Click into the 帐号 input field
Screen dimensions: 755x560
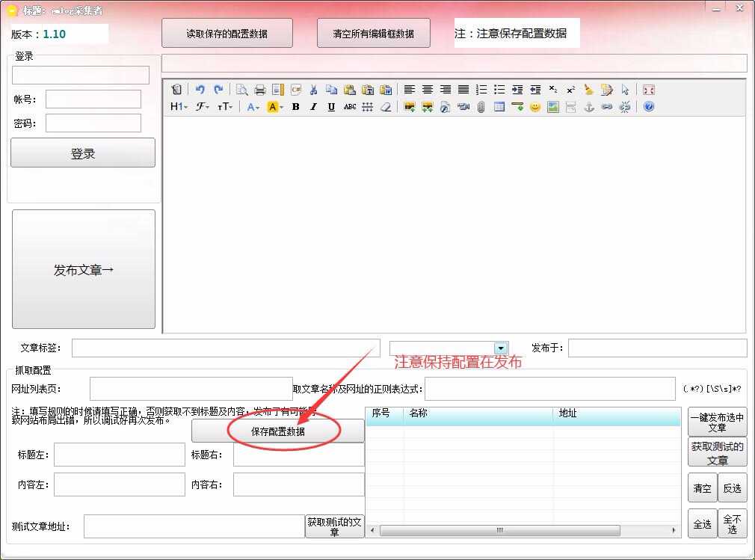93,99
